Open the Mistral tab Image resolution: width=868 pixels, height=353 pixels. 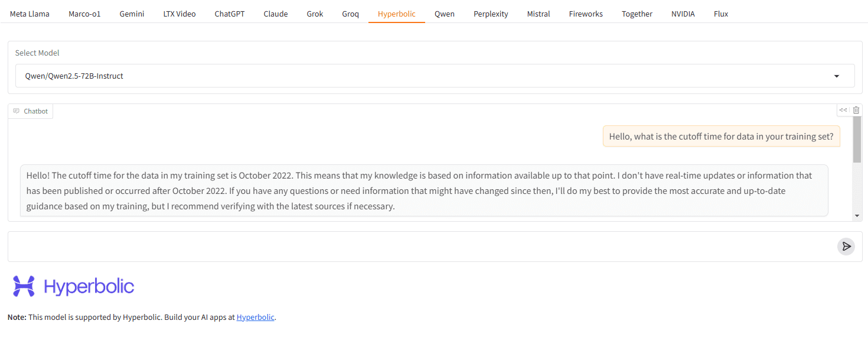pos(539,14)
